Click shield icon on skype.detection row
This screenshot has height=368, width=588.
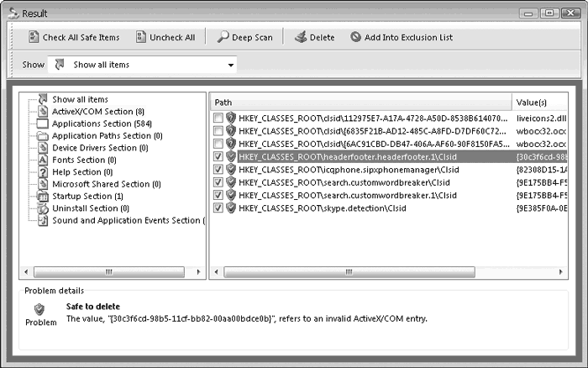point(231,208)
